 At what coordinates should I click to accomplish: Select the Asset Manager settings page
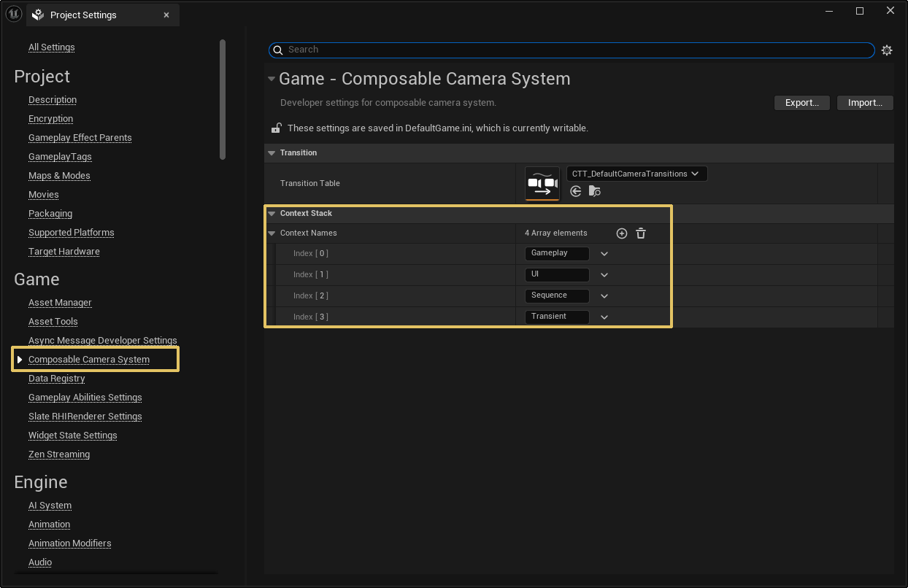[x=60, y=303]
